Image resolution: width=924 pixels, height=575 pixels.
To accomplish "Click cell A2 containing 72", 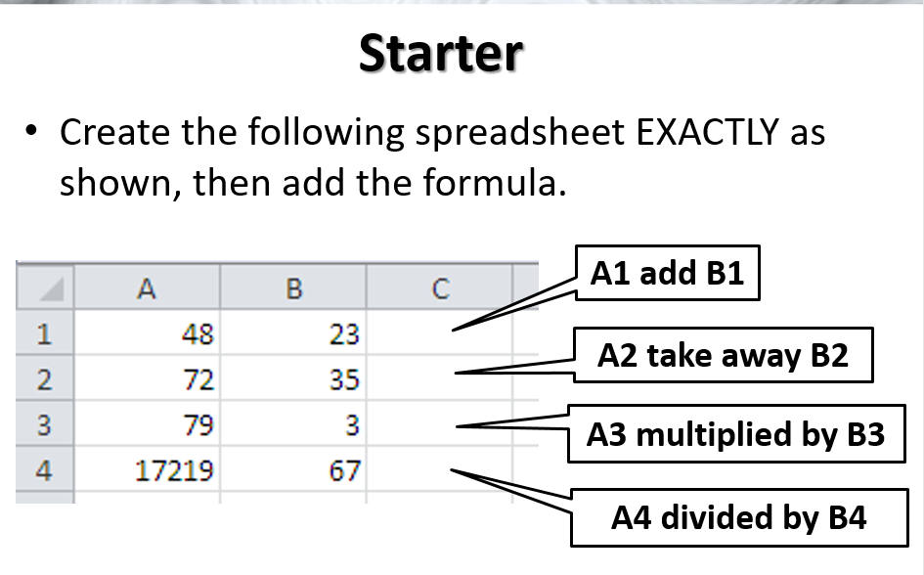I will click(147, 379).
